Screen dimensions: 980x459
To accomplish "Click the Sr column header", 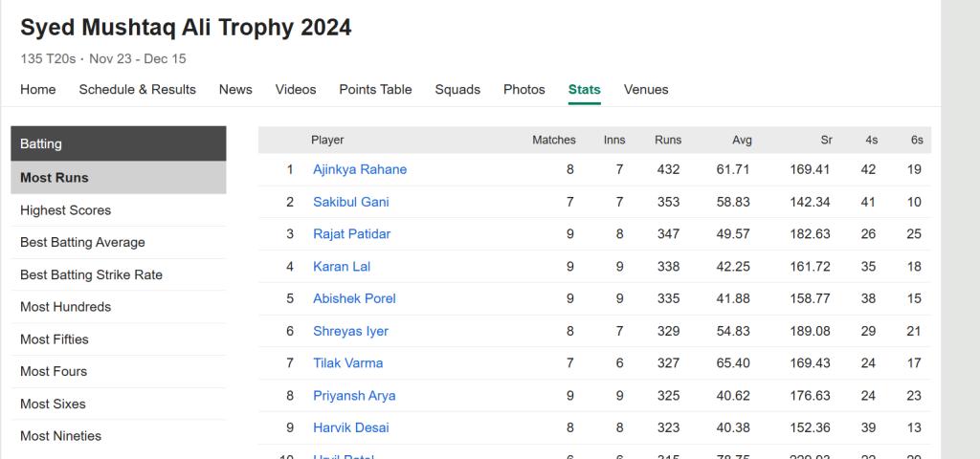I will pos(826,140).
